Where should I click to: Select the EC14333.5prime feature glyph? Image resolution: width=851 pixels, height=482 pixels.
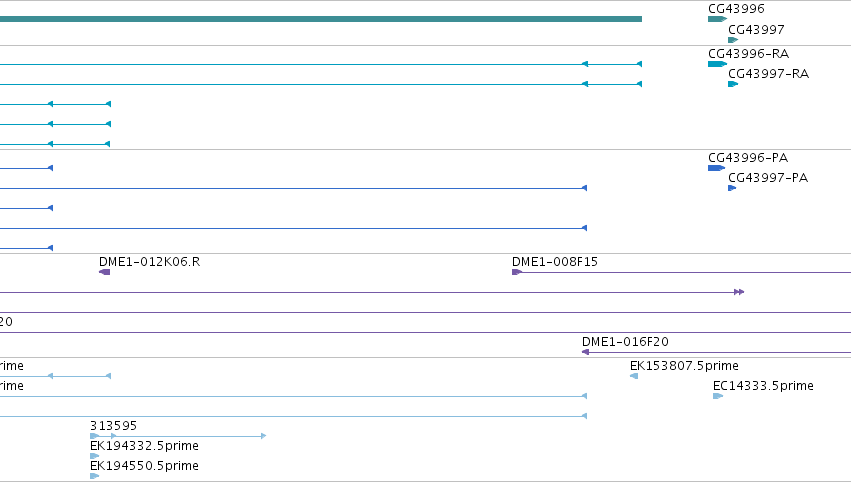717,396
